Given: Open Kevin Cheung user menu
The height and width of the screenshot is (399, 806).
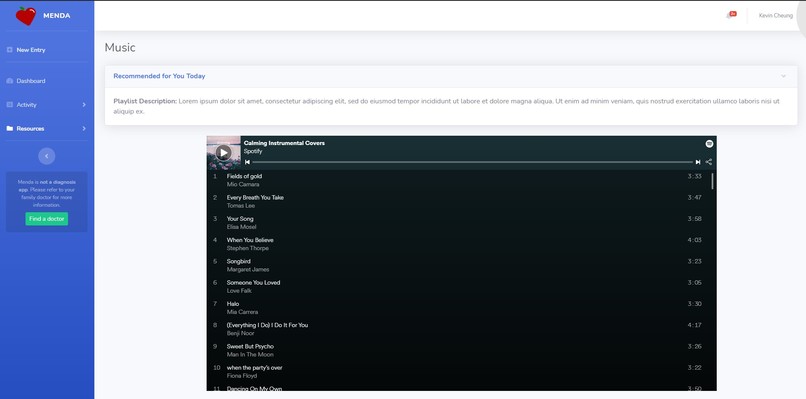Looking at the screenshot, I should (x=776, y=16).
